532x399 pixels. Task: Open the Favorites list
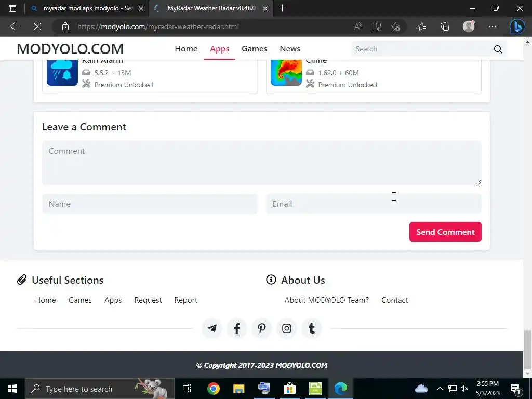coord(422,26)
